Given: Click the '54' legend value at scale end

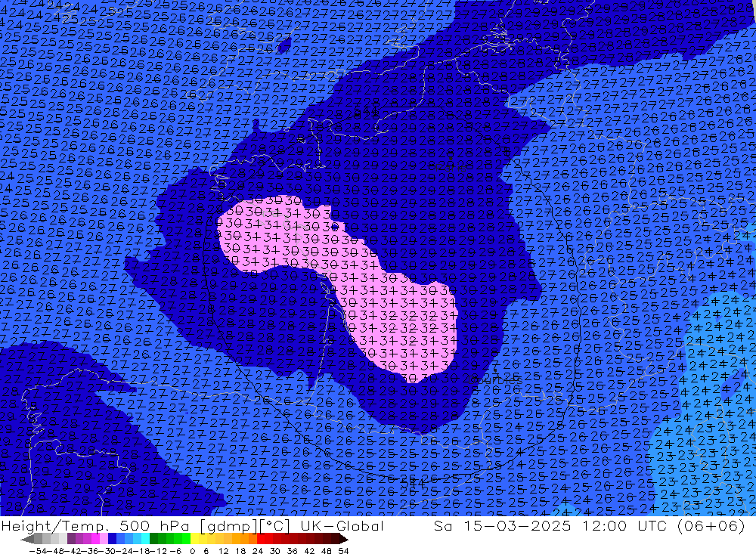Looking at the screenshot, I should point(343,551).
